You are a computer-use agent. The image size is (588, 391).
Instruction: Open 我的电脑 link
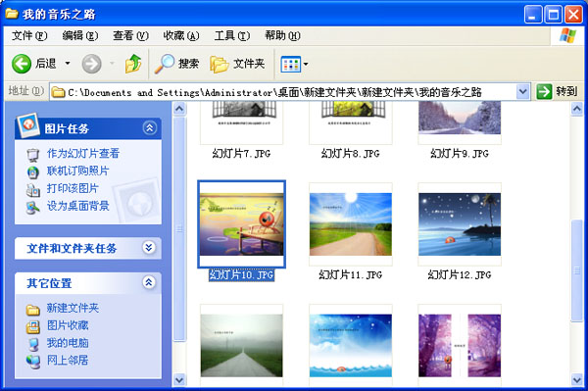pyautogui.click(x=68, y=342)
